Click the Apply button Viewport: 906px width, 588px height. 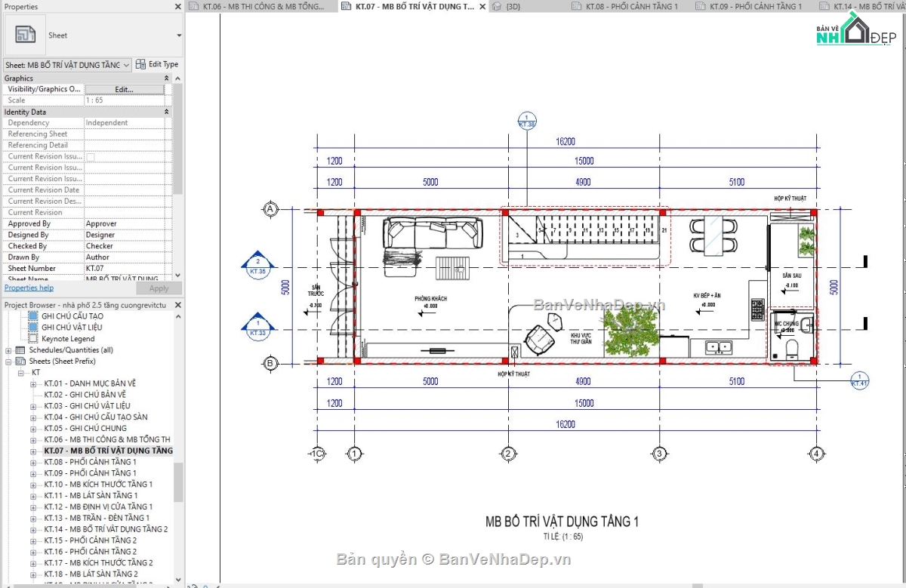pyautogui.click(x=159, y=288)
